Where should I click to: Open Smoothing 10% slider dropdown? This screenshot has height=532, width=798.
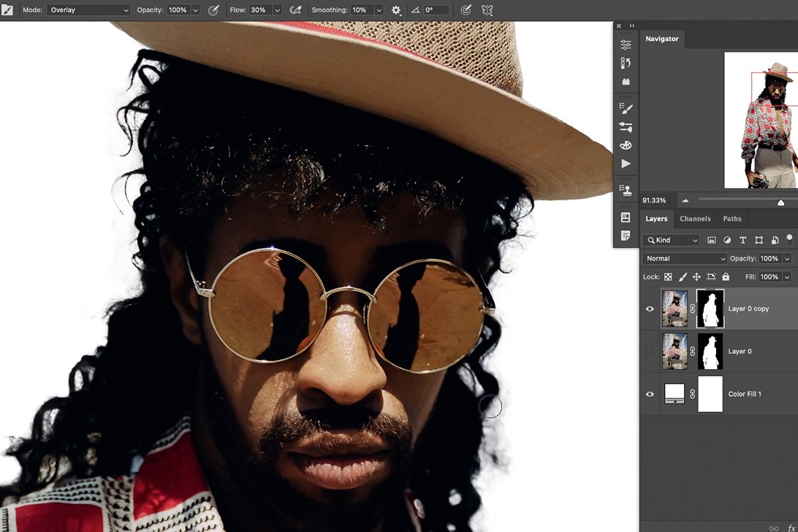(378, 11)
